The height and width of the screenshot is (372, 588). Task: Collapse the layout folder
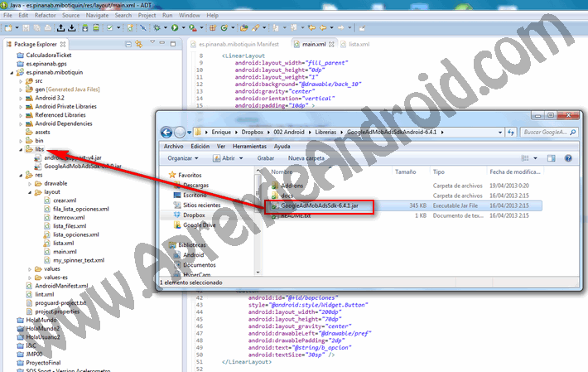[30, 192]
